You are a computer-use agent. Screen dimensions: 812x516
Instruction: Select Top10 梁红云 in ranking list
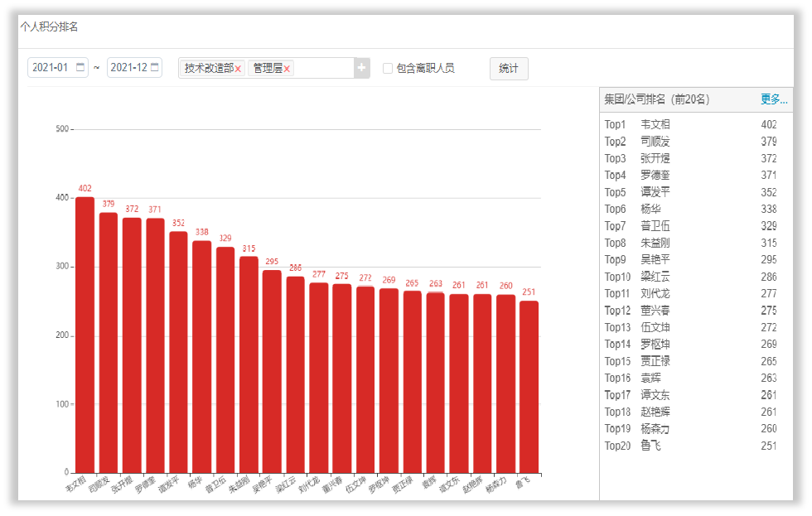pyautogui.click(x=691, y=277)
